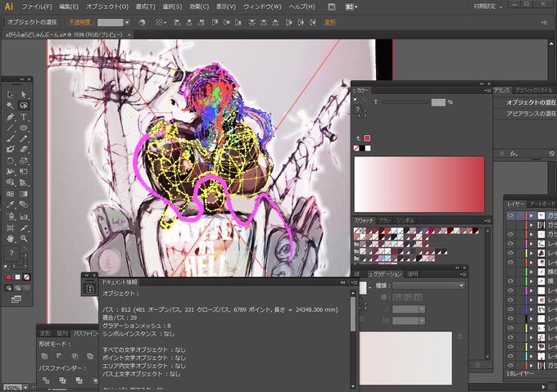Select the Gradient tool in toolbox
This screenshot has width=557, height=392.
pos(24,194)
